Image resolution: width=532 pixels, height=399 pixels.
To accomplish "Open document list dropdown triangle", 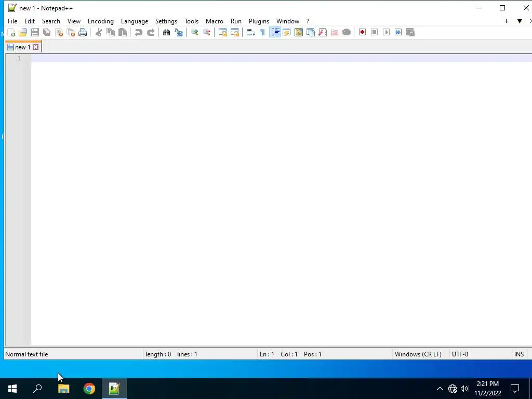I will [520, 21].
